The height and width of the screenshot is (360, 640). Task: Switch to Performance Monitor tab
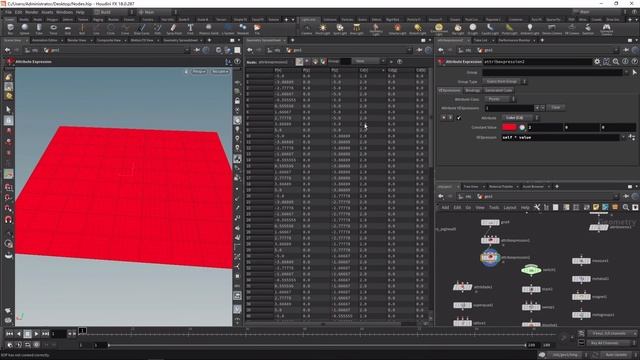click(x=514, y=40)
